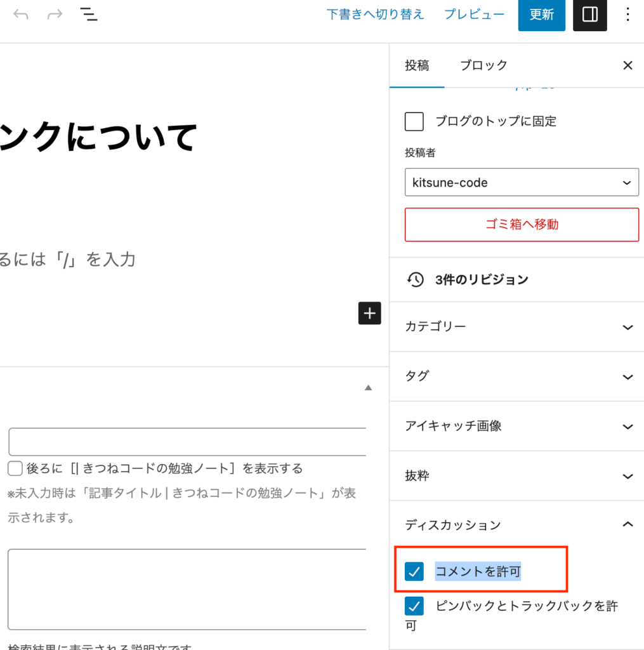
Task: Collapse the meta box with triangle arrow
Action: click(368, 388)
